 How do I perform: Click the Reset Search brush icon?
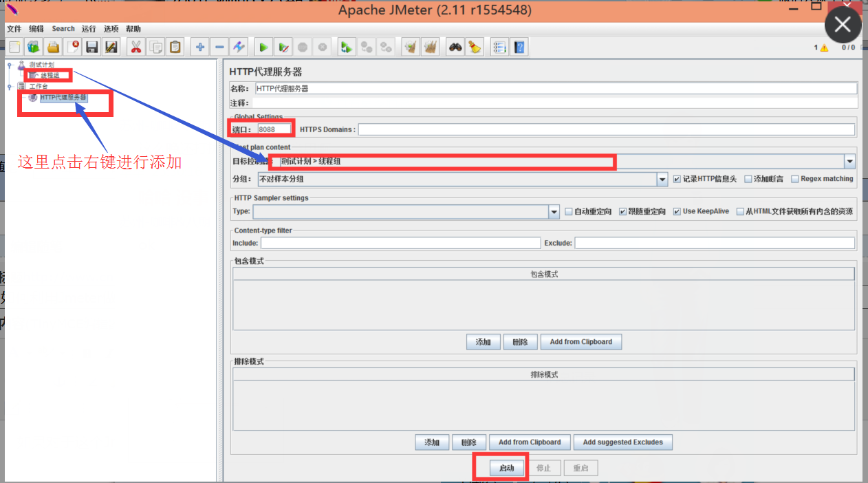click(x=475, y=47)
